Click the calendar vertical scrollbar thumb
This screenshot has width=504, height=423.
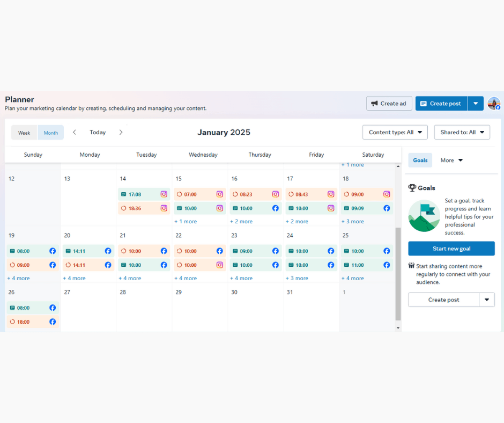tap(398, 274)
